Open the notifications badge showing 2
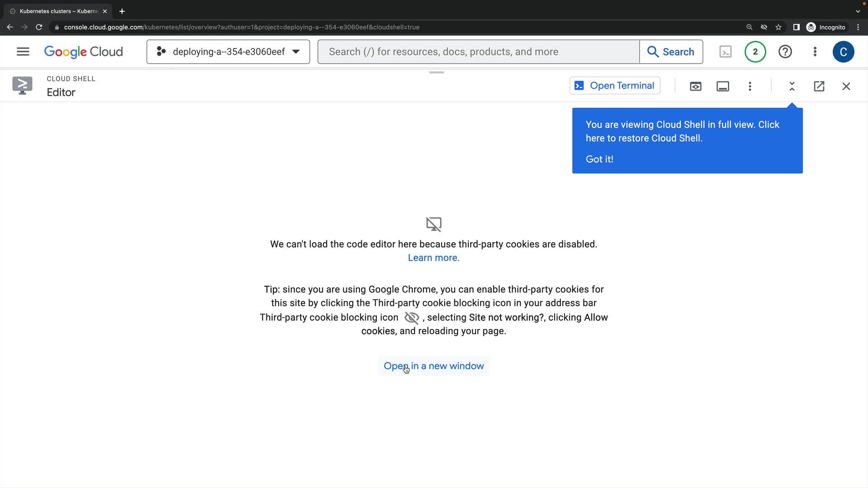Viewport: 868px width, 488px height. point(755,52)
